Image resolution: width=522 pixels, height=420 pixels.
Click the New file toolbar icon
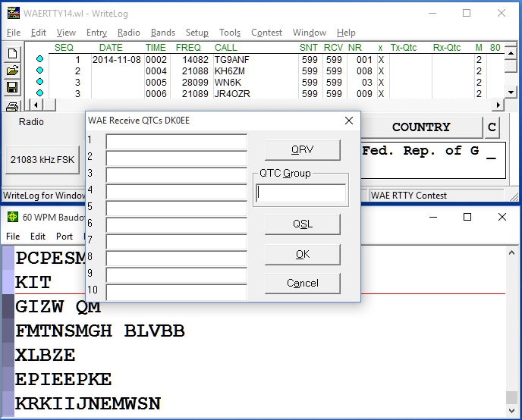[12, 54]
